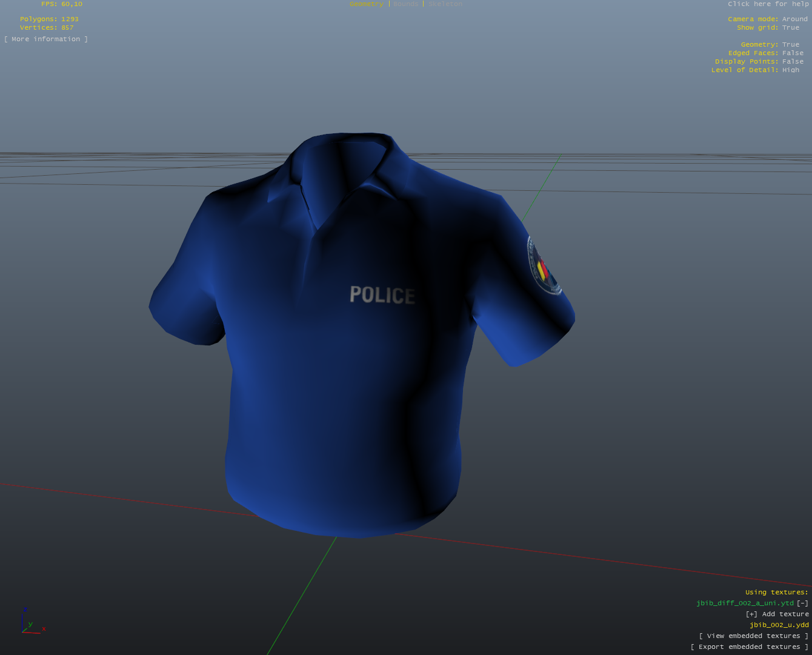Click the FPS counter display
Viewport: 812px width, 655px height.
[61, 4]
